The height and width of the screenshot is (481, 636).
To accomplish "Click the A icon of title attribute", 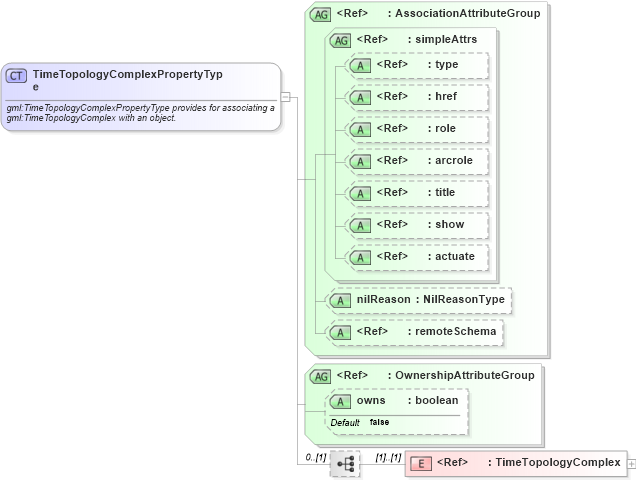I will [x=360, y=194].
